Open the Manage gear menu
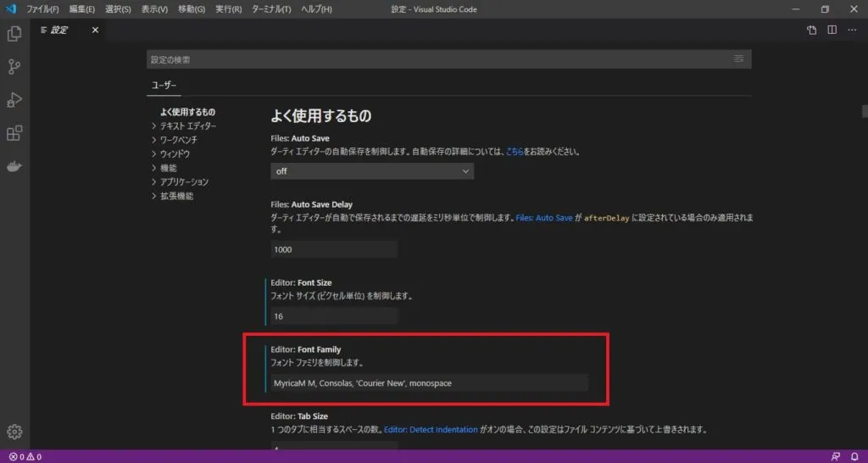The image size is (868, 463). tap(14, 432)
